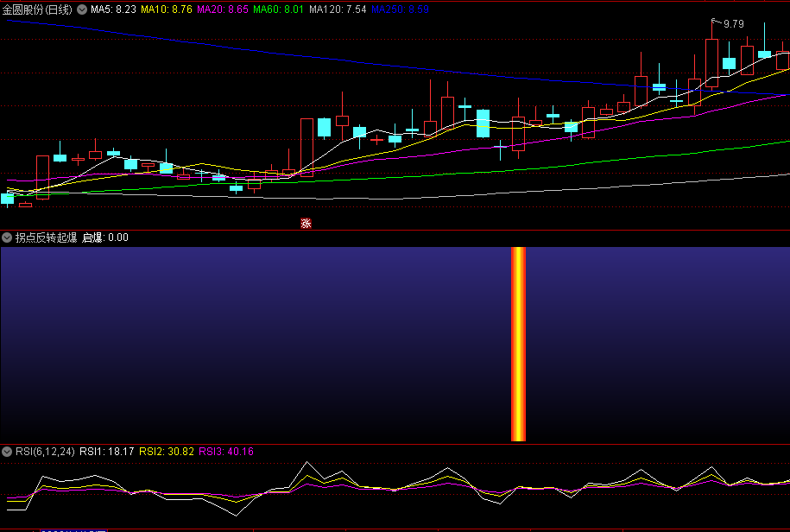790x532 pixels.
Task: Open the dropdown beside 金圆股份(日线)
Action: [x=82, y=9]
